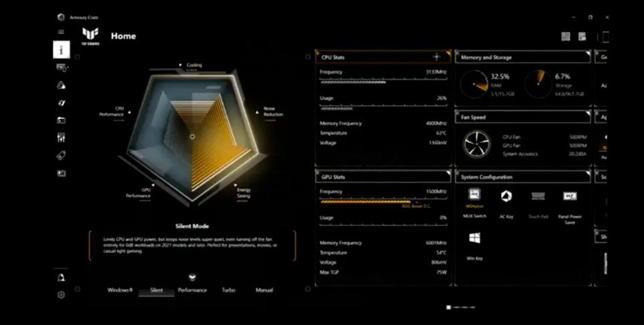Click the Noise Reduction axis arrow

[257, 112]
